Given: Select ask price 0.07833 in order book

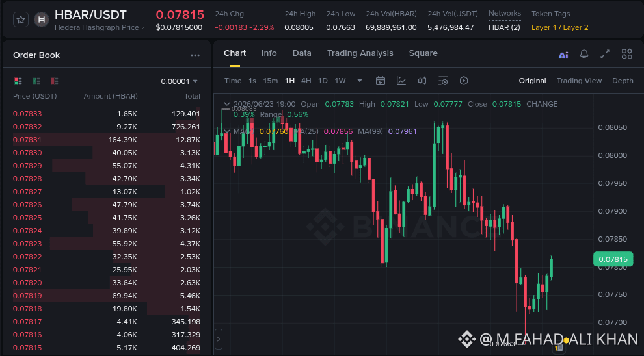Looking at the screenshot, I should click(x=27, y=114).
